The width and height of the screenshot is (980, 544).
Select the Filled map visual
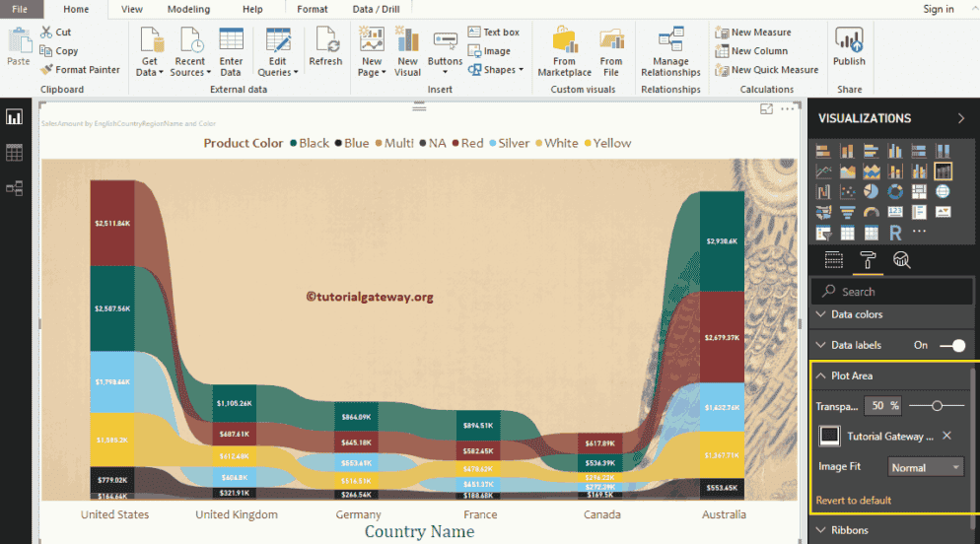823,212
